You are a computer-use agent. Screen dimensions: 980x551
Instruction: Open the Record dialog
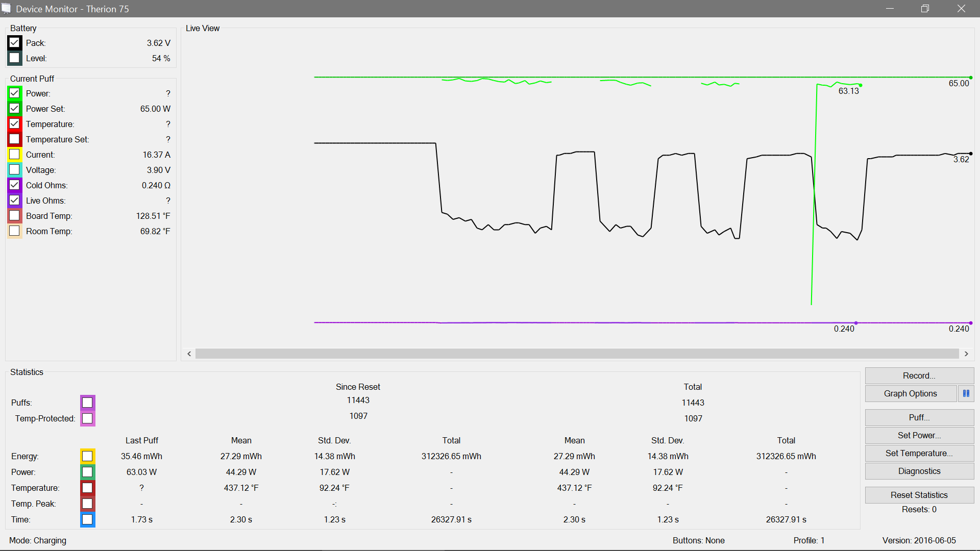click(919, 375)
